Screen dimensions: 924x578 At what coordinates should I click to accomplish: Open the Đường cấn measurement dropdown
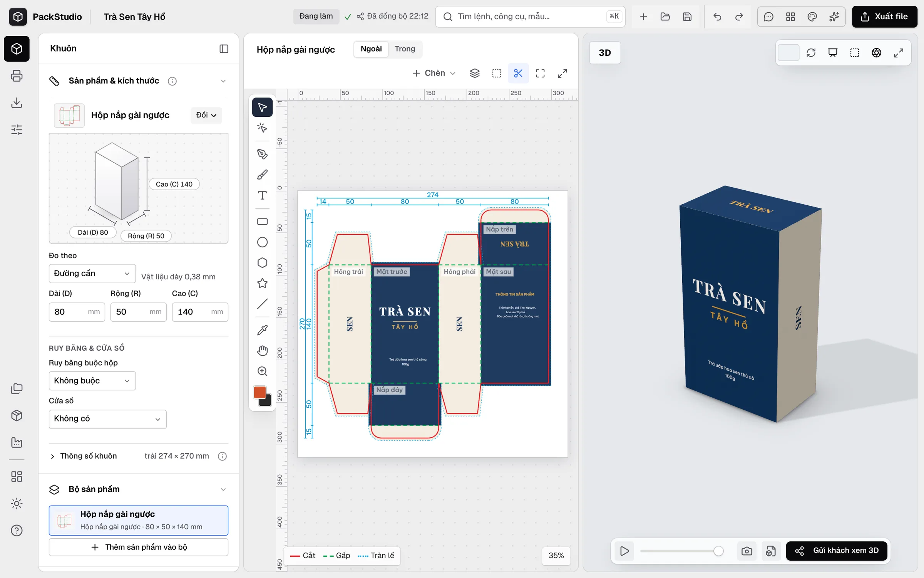click(92, 274)
